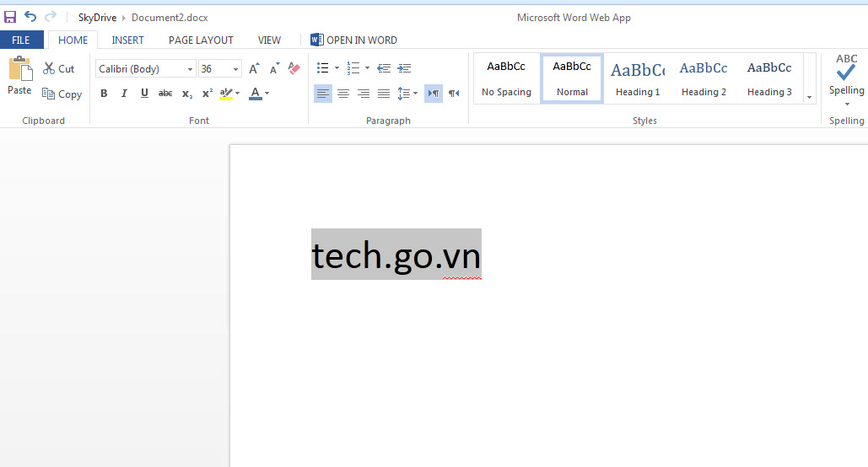Toggle Superscript formatting
Image resolution: width=868 pixels, height=467 pixels.
click(207, 94)
